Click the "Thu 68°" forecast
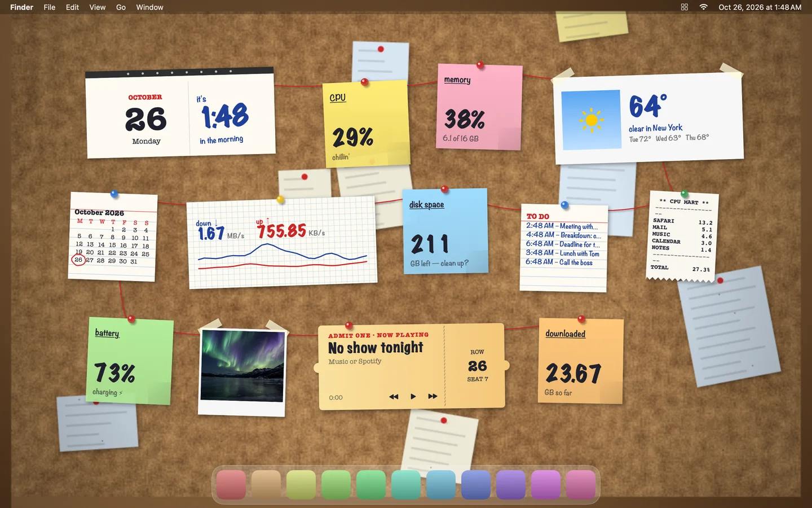Viewport: 812px width, 508px height. (698, 137)
